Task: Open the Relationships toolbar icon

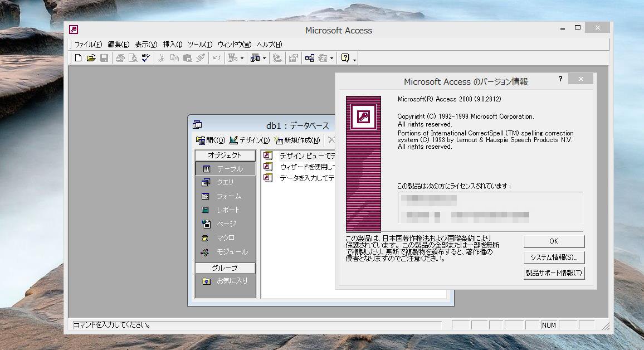Action: [310, 58]
